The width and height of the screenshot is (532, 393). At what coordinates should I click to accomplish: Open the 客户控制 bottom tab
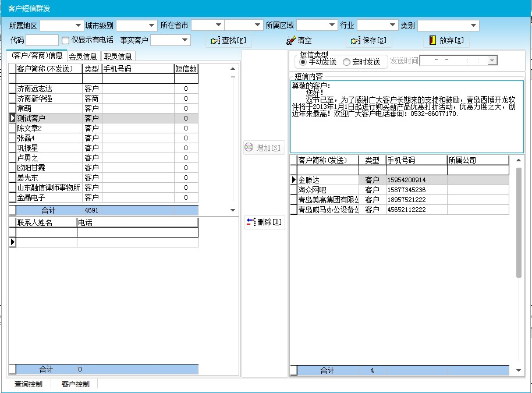(x=75, y=384)
